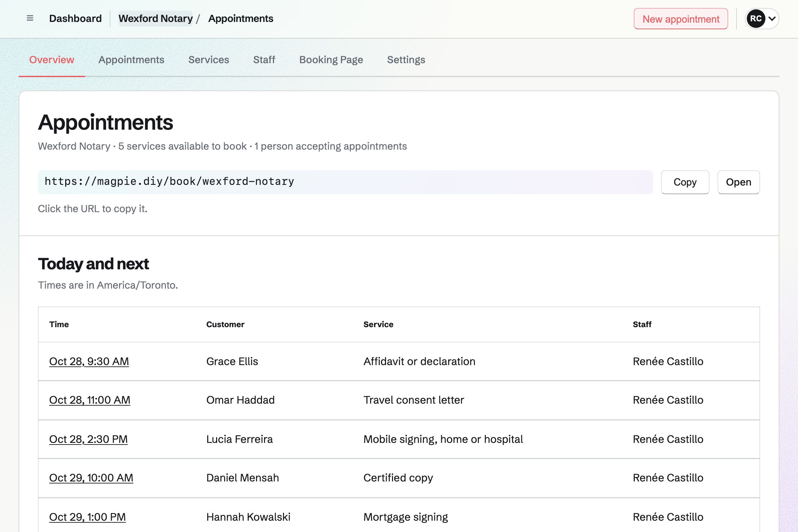This screenshot has height=532, width=798.
Task: Open the Oct 28, 11:00 AM appointment
Action: (x=89, y=400)
